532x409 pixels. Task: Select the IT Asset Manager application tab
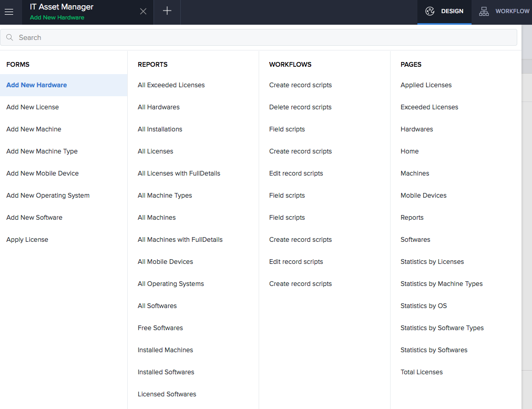[88, 12]
